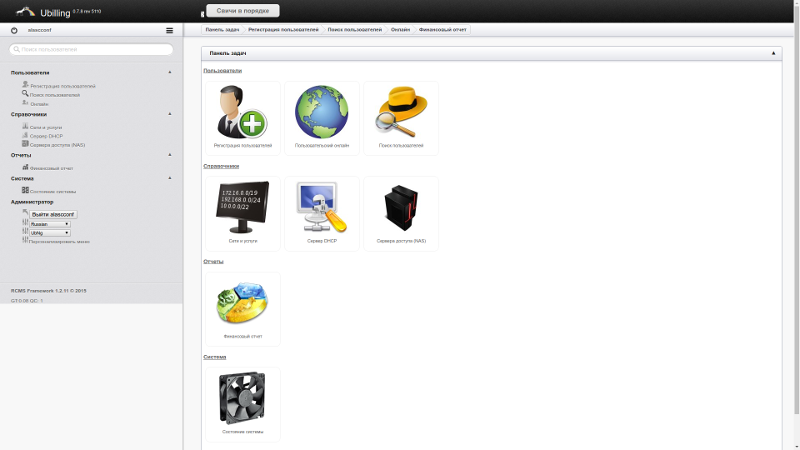
Task: Go to Поиск пользователей breadcrumb tab
Action: tap(355, 30)
